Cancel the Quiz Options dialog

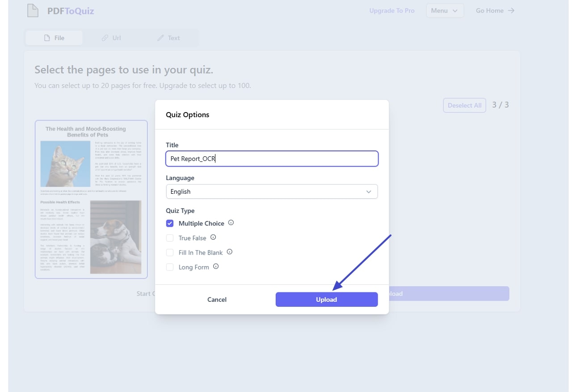(217, 300)
